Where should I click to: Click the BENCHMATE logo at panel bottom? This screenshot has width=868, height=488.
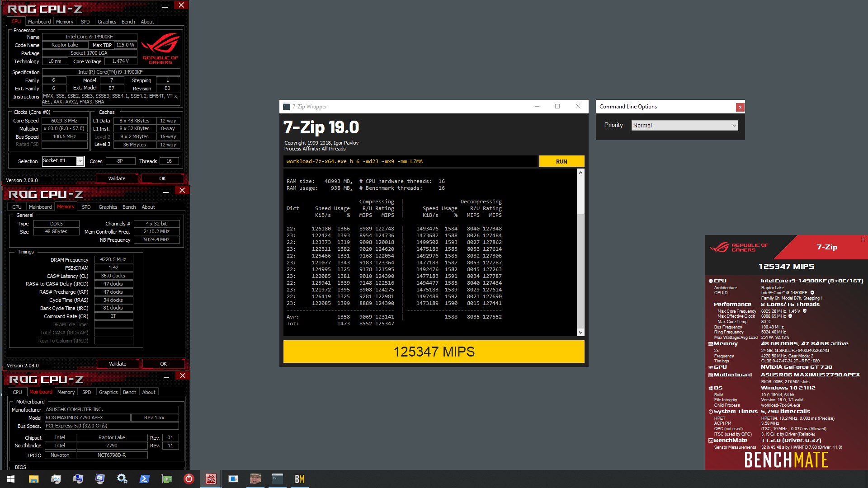pyautogui.click(x=786, y=460)
